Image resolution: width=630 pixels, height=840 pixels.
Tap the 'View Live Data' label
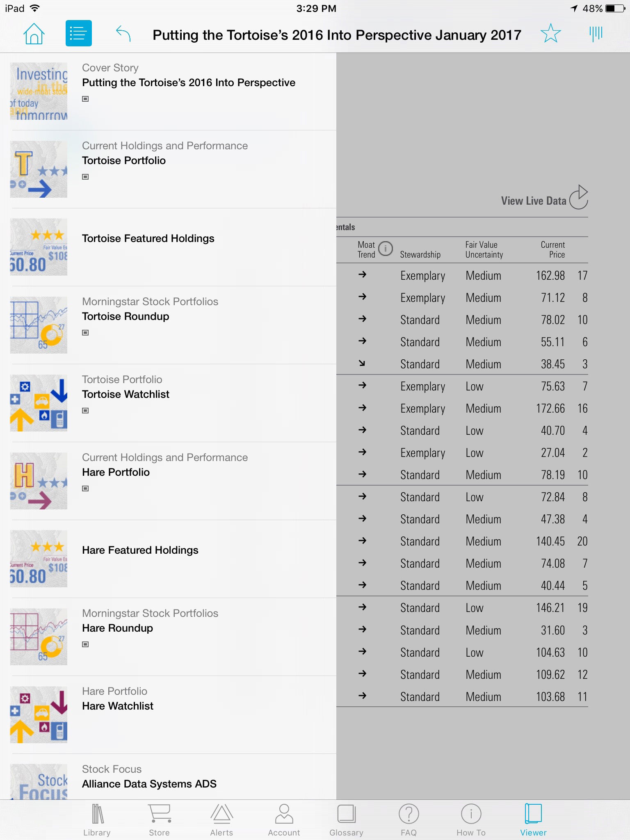(533, 201)
